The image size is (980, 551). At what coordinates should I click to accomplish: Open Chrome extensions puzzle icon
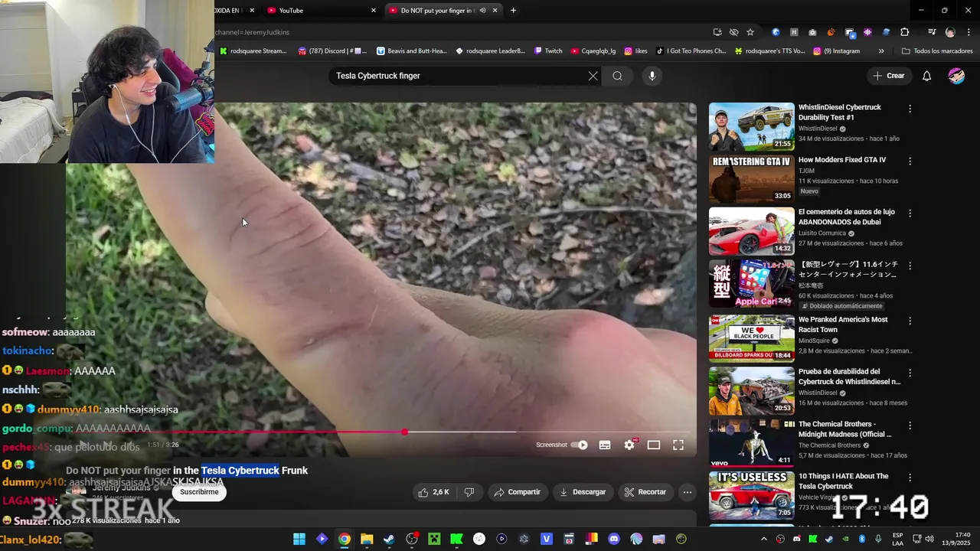click(905, 32)
